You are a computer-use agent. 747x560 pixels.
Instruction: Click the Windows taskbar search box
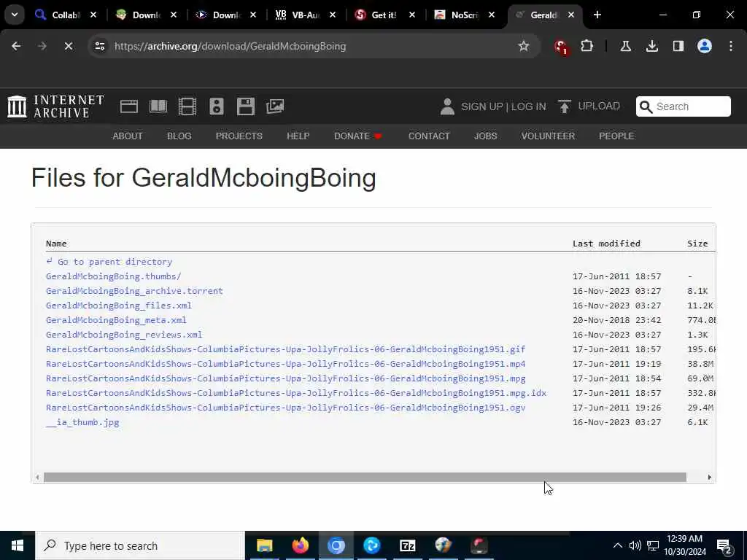tap(140, 545)
